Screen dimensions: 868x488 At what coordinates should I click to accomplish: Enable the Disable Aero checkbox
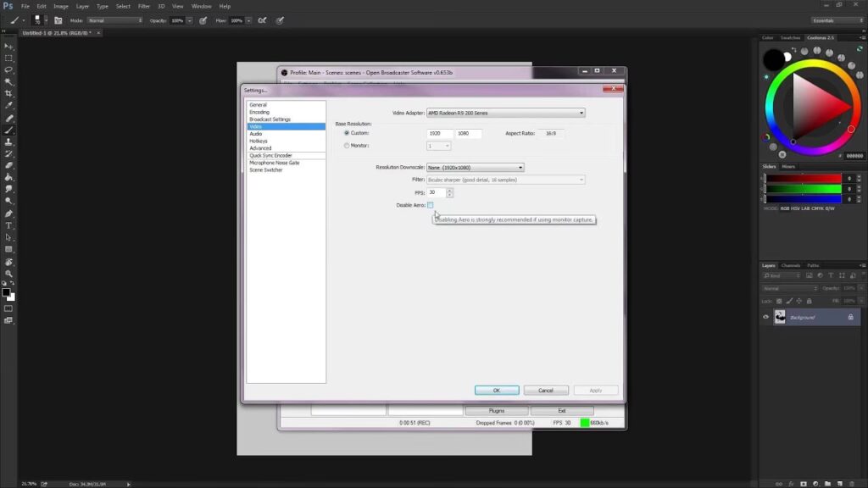[431, 205]
